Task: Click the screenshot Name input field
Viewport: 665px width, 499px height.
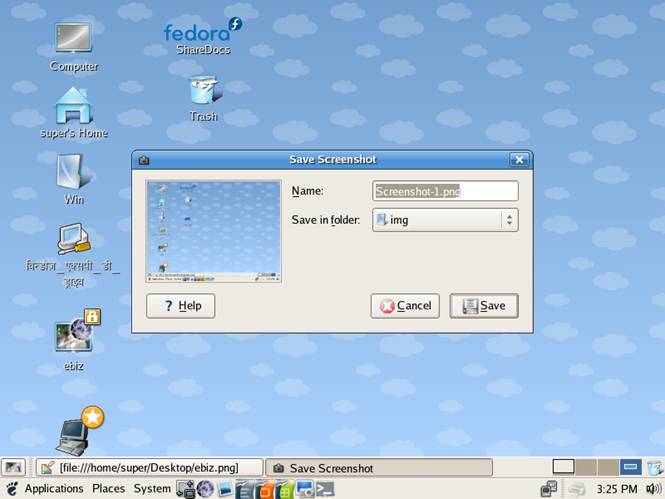Action: click(445, 191)
